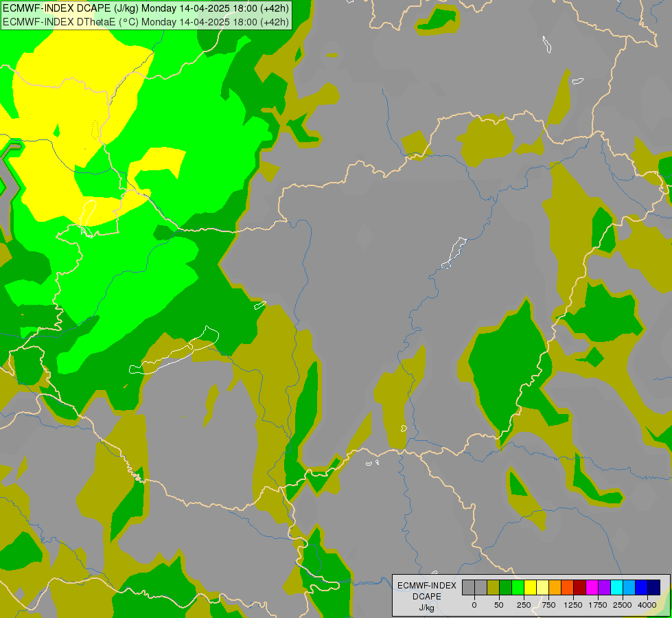The image size is (672, 618).
Task: Click the '250' legend scale label
Action: click(x=524, y=605)
